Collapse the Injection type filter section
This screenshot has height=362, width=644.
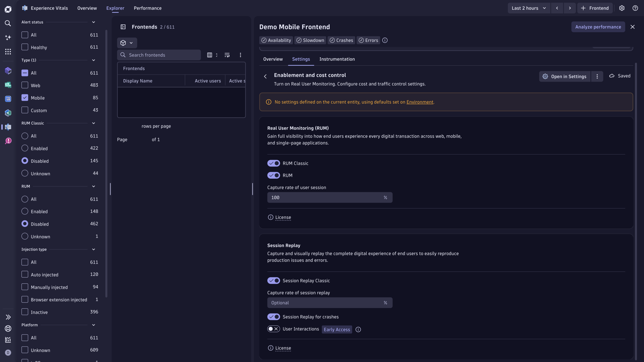tap(93, 249)
